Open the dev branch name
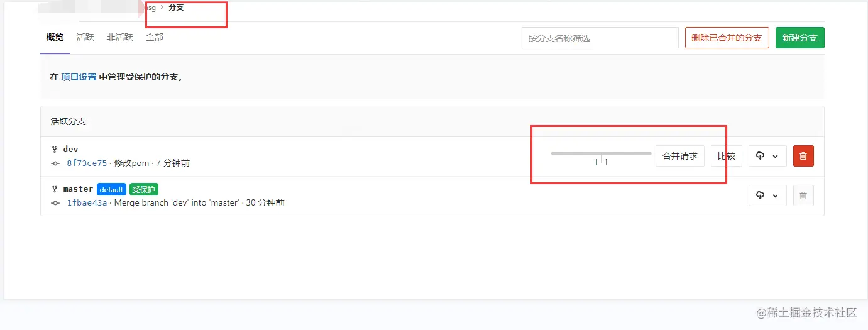This screenshot has width=868, height=330. [x=70, y=150]
